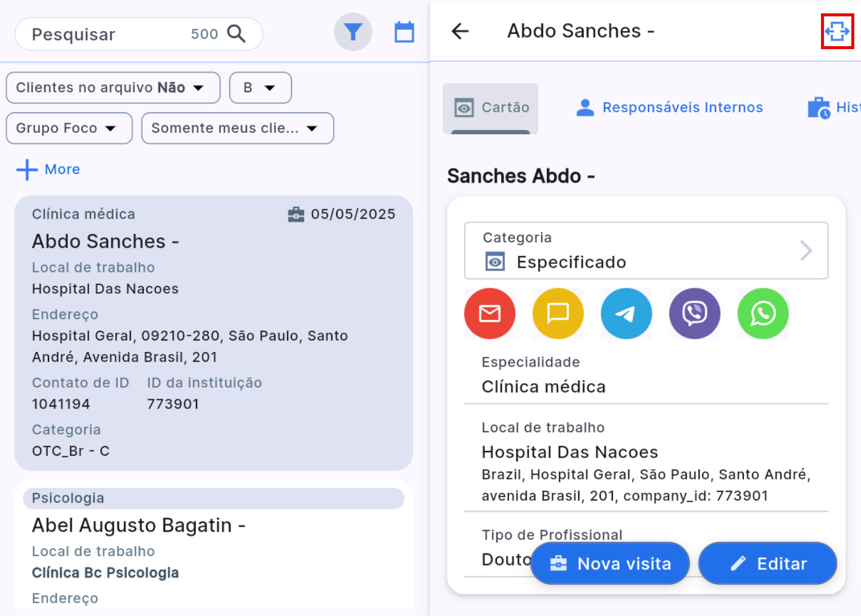Contact through the WhatsApp icon
The width and height of the screenshot is (861, 616).
[763, 314]
